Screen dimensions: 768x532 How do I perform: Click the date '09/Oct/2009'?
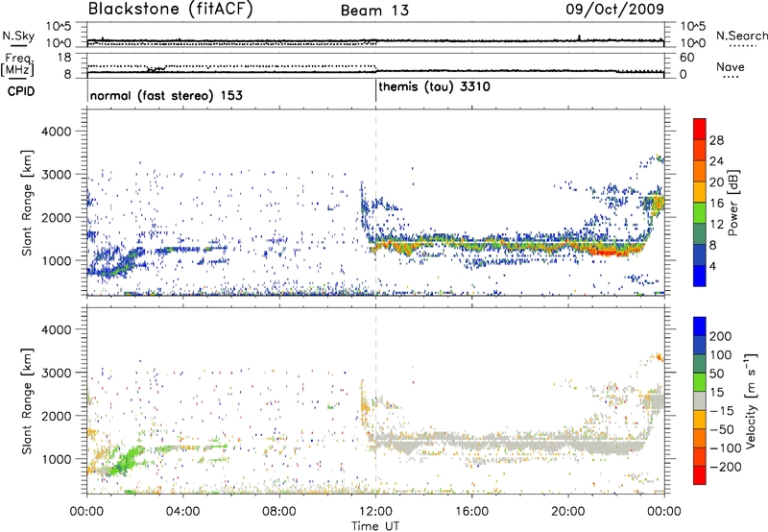tap(615, 10)
